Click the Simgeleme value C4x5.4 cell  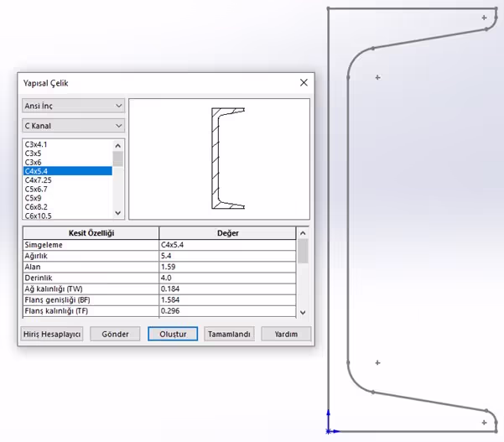[x=227, y=245]
